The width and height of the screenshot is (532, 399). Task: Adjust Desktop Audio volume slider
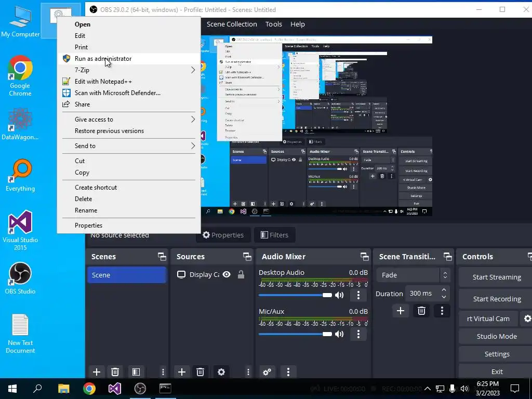[295, 295]
